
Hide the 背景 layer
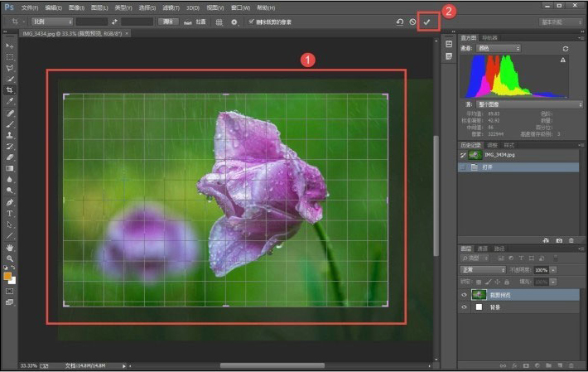[463, 307]
